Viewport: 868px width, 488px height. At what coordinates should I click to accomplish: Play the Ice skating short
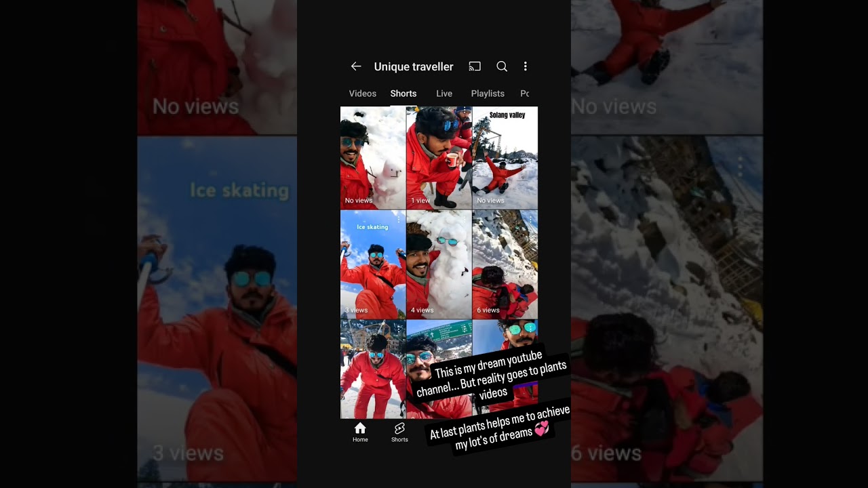point(372,264)
